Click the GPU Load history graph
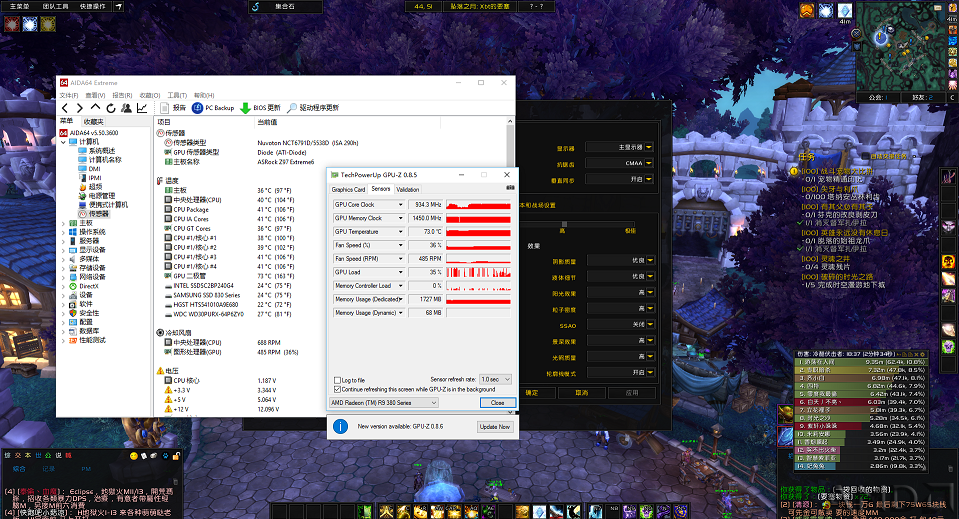This screenshot has height=519, width=959. click(478, 272)
